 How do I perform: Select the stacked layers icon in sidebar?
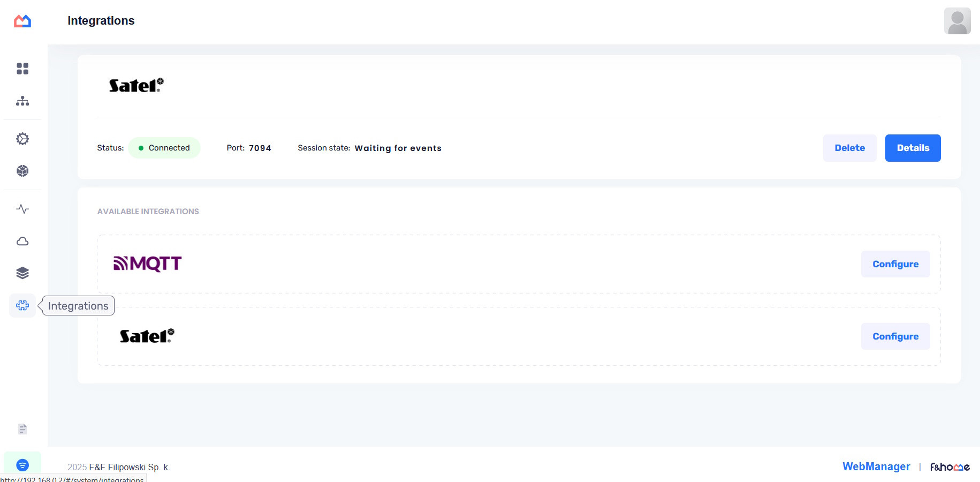(x=22, y=273)
